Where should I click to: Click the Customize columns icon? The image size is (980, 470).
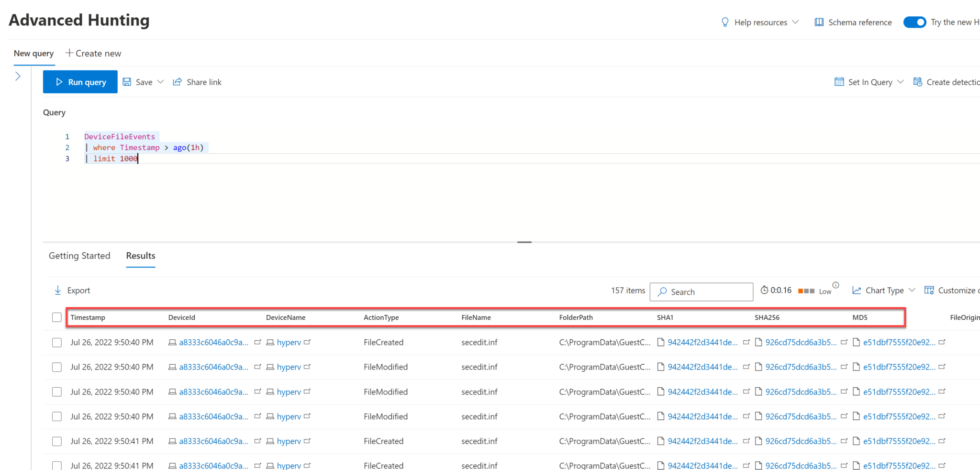pos(929,291)
